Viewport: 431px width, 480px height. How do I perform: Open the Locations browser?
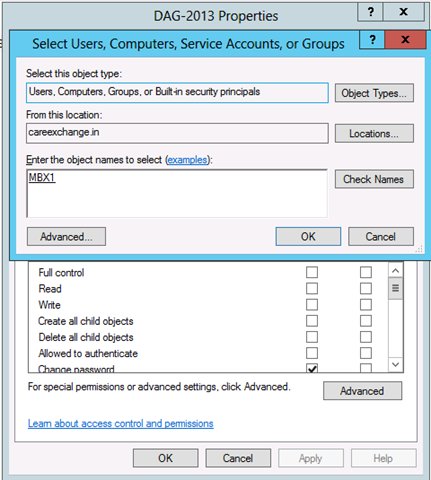pos(374,134)
